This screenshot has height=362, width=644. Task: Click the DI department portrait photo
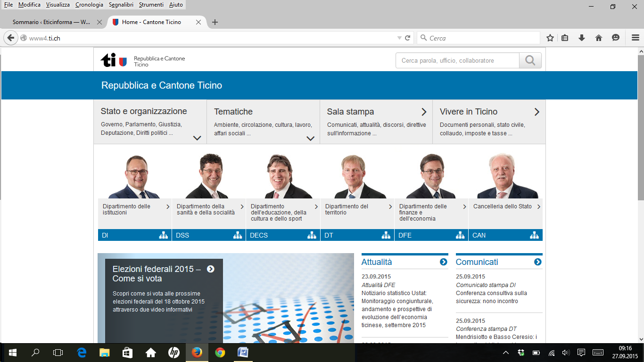coord(135,176)
